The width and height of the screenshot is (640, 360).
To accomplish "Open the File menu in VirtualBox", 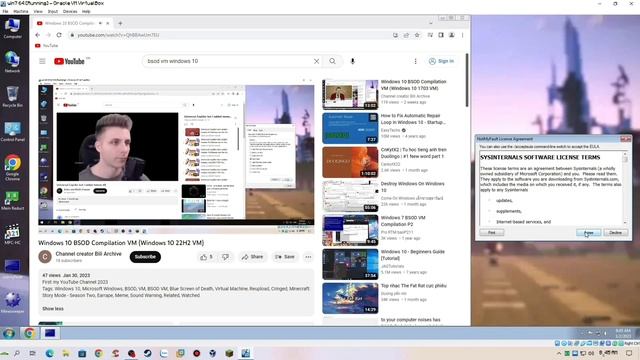I will tap(5, 11).
